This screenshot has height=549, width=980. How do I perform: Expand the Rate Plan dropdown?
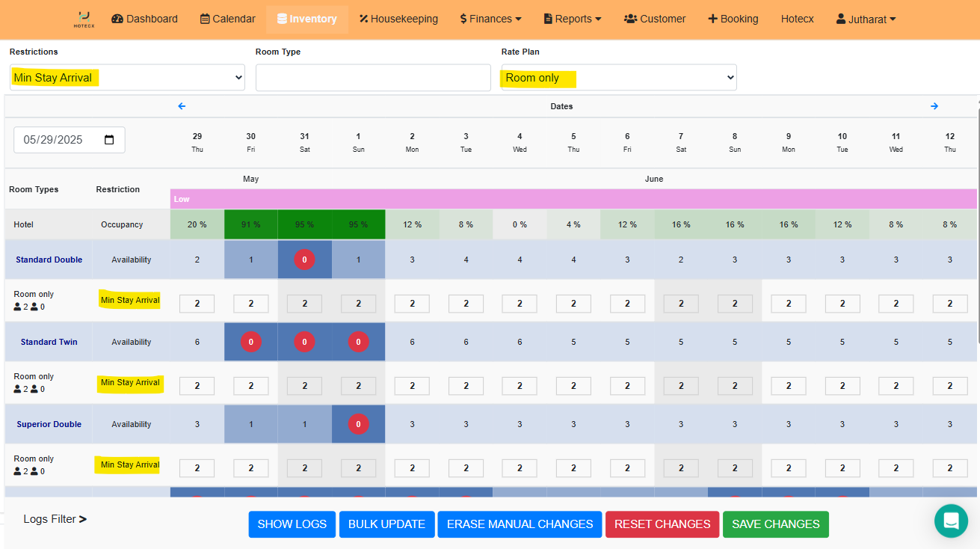click(618, 78)
